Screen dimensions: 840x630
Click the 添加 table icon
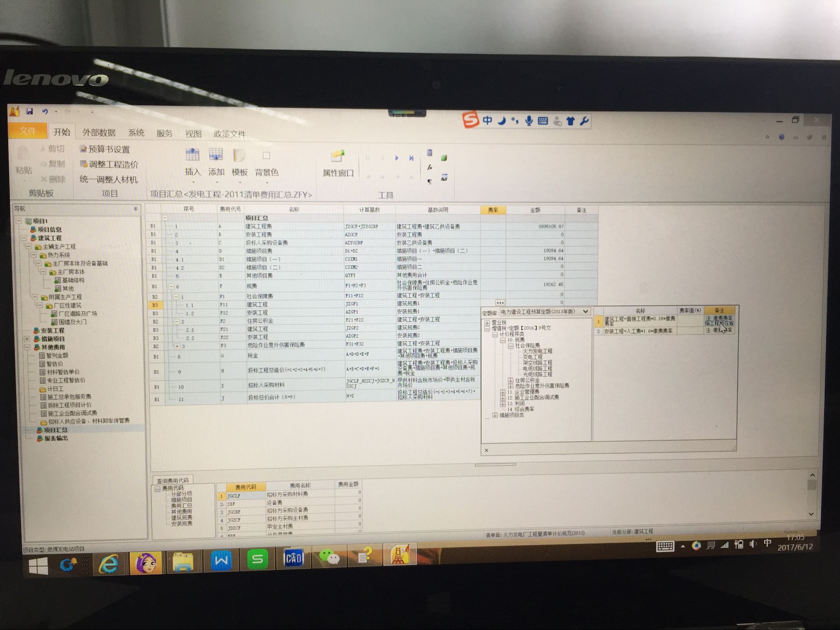(x=216, y=155)
